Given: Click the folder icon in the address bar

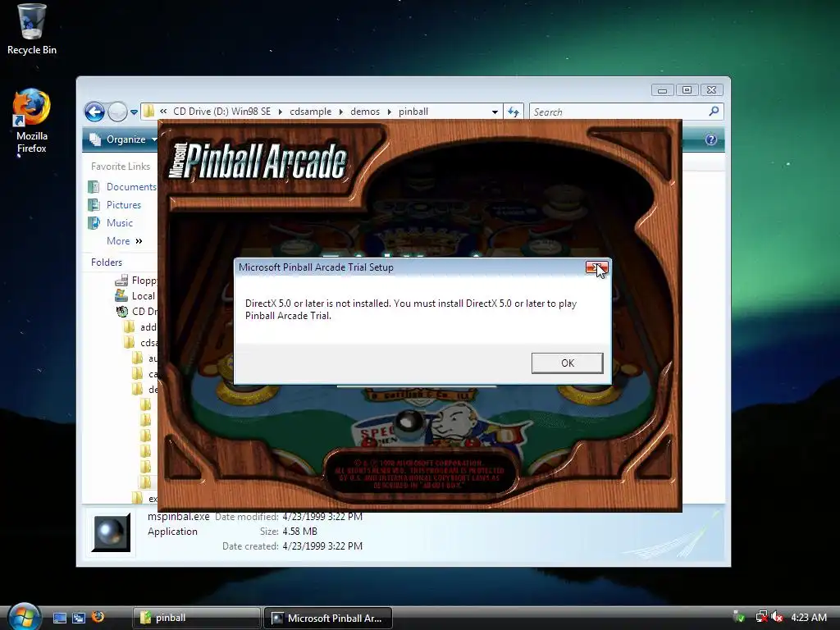Looking at the screenshot, I should (149, 112).
